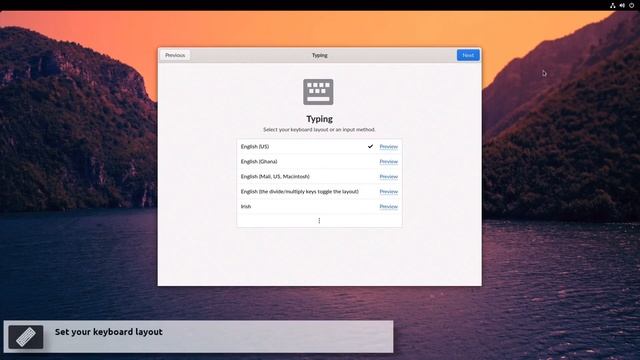Click the network icon in top bar

point(612,5)
